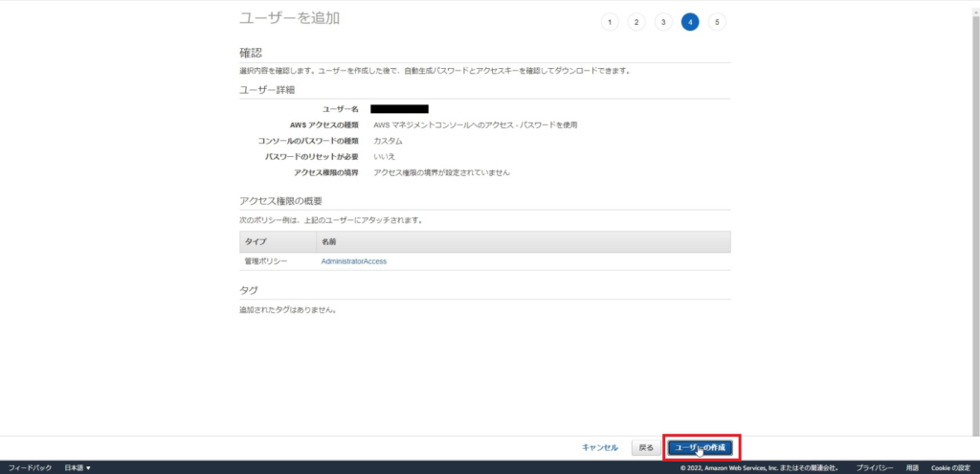Click the タグ section heading

pyautogui.click(x=248, y=289)
